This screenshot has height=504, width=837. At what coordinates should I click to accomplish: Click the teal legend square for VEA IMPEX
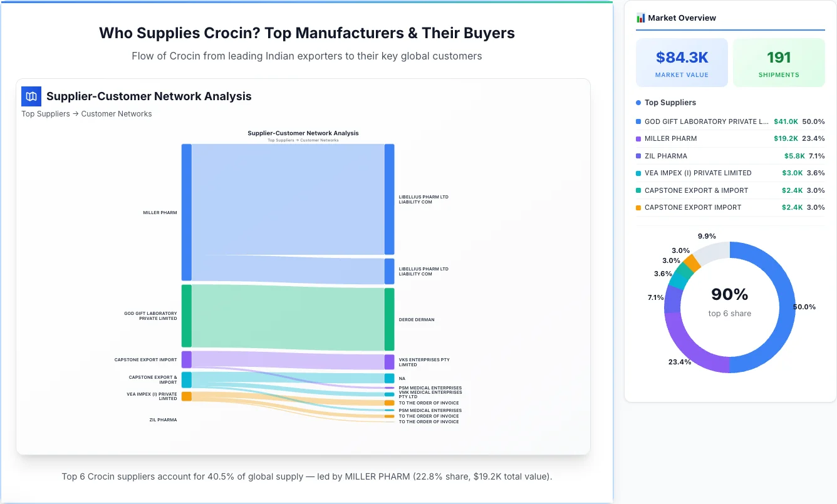pos(637,173)
